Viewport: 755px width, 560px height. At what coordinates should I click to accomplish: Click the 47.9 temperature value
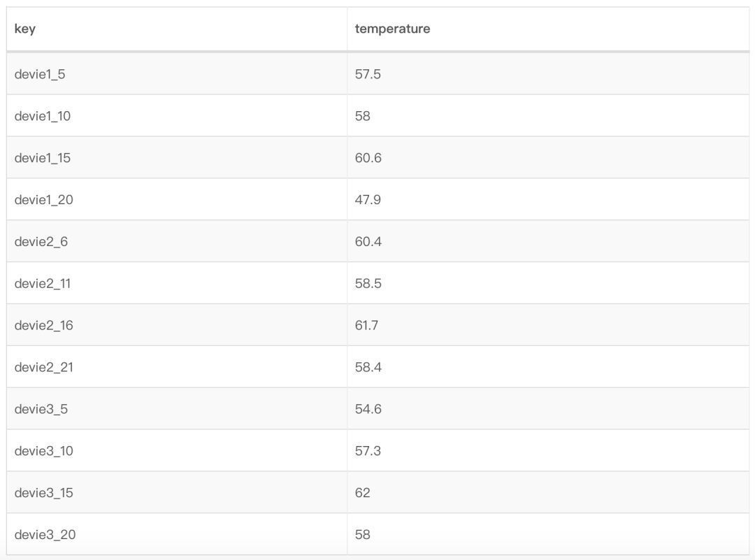[368, 200]
